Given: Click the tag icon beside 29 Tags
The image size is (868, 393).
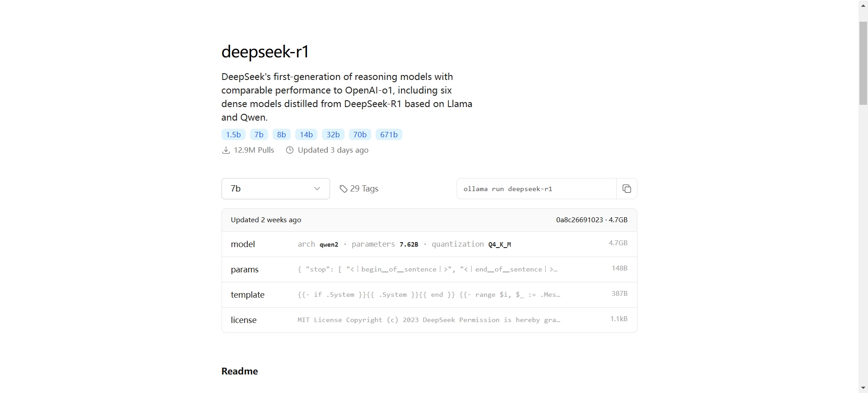Looking at the screenshot, I should click(x=344, y=189).
